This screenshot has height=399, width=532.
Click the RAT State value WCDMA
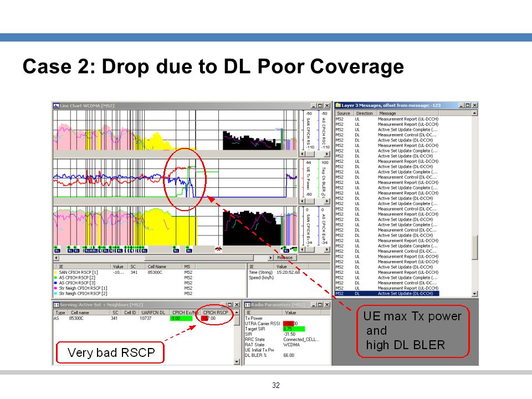point(291,345)
